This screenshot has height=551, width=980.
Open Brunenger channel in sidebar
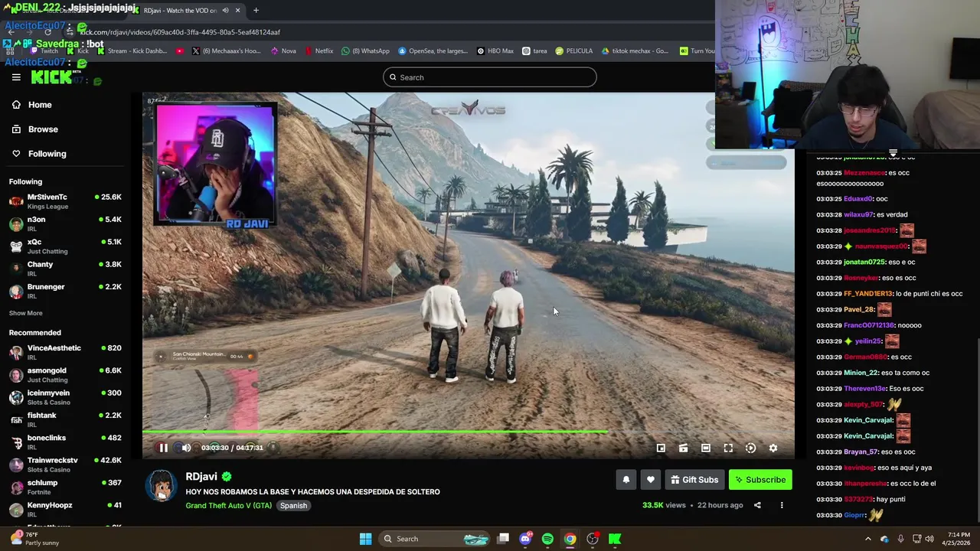tap(66, 291)
